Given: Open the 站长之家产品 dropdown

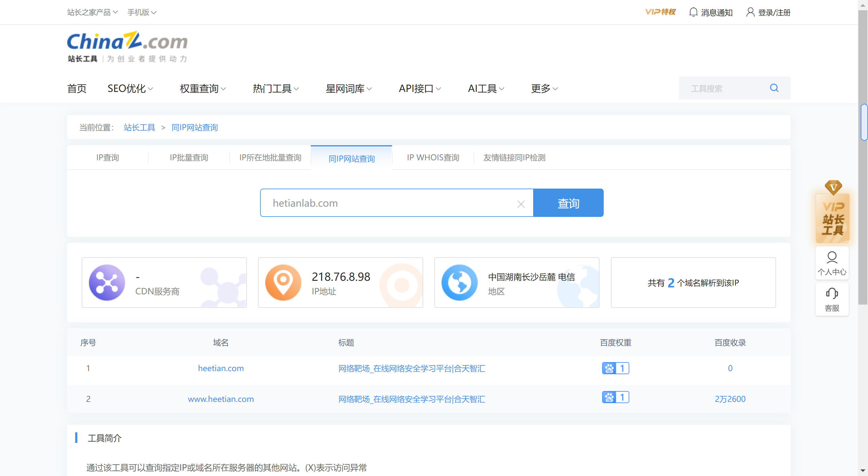Looking at the screenshot, I should pyautogui.click(x=92, y=12).
